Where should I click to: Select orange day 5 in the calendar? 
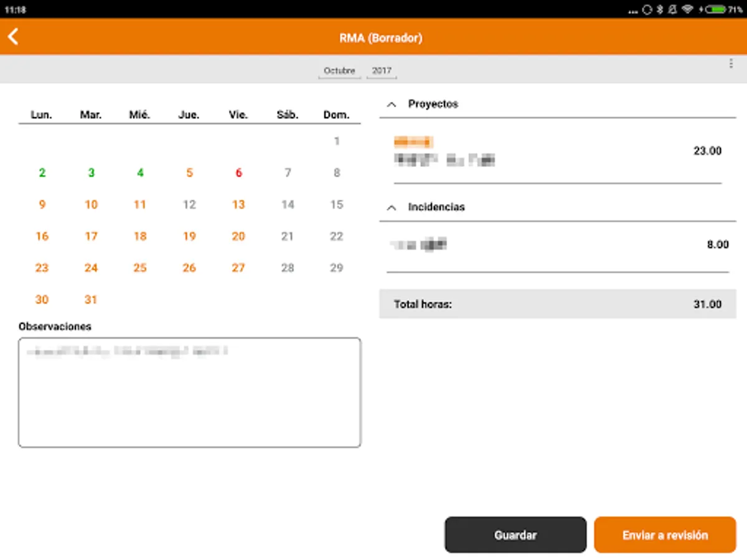(189, 173)
